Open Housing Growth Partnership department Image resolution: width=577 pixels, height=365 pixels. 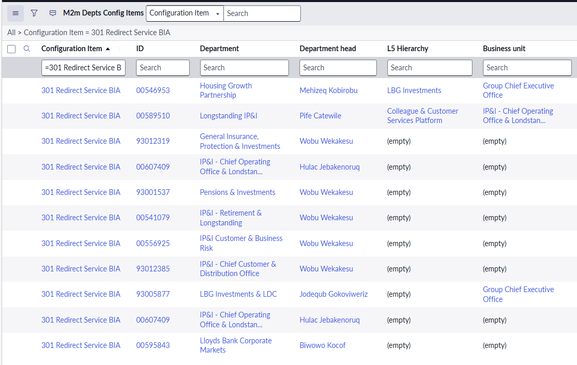[226, 91]
